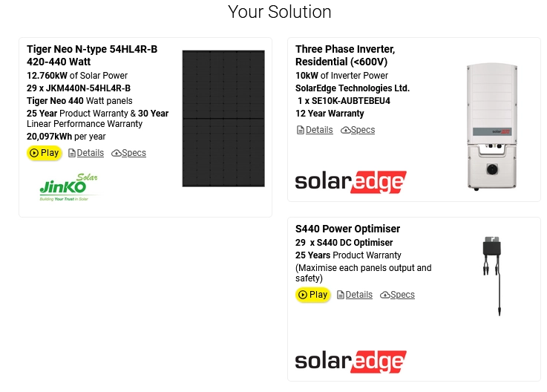View the black solar panel image
The width and height of the screenshot is (547, 392).
223,118
